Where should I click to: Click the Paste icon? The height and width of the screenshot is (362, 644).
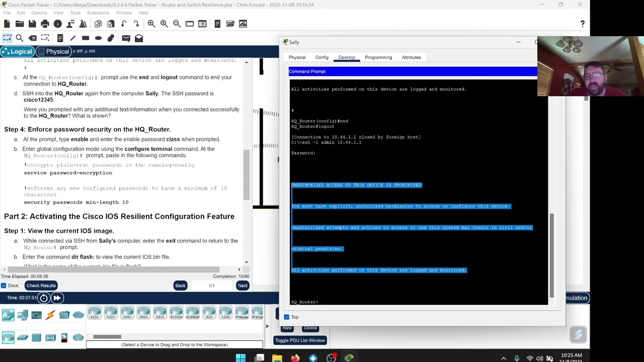pyautogui.click(x=111, y=24)
